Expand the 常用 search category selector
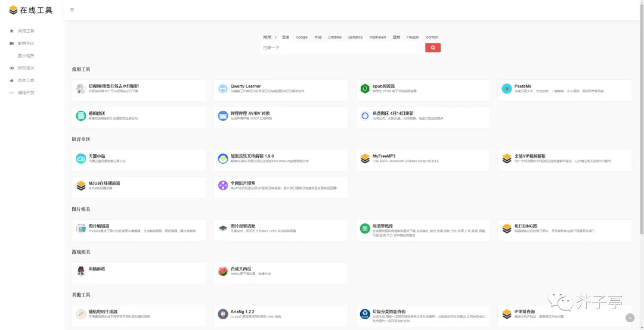The image size is (644, 330). tap(270, 37)
